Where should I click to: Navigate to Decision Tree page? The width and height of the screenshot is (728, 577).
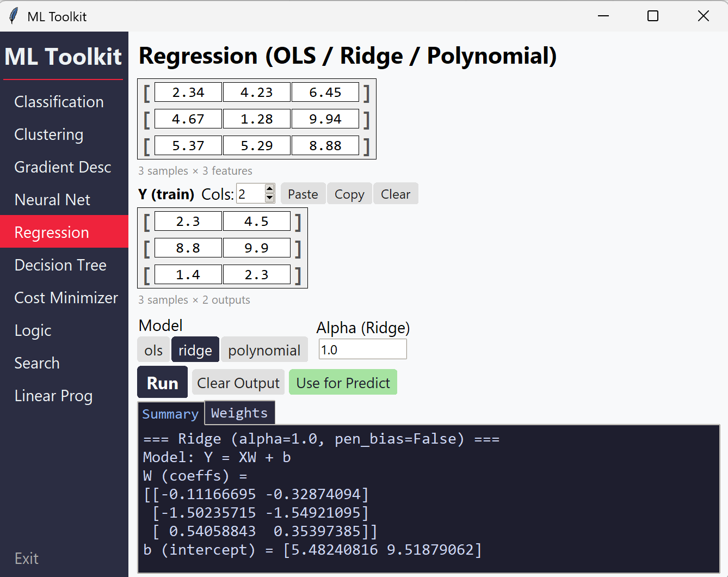point(60,265)
